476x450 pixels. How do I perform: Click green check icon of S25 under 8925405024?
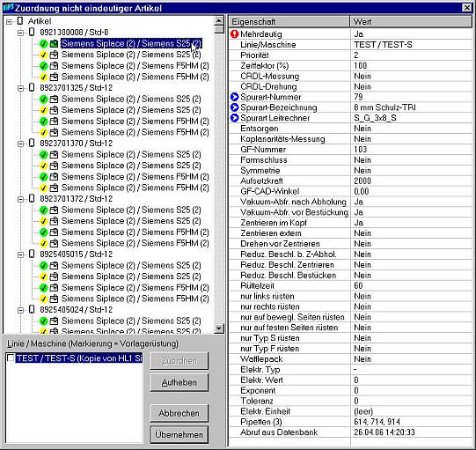click(44, 321)
